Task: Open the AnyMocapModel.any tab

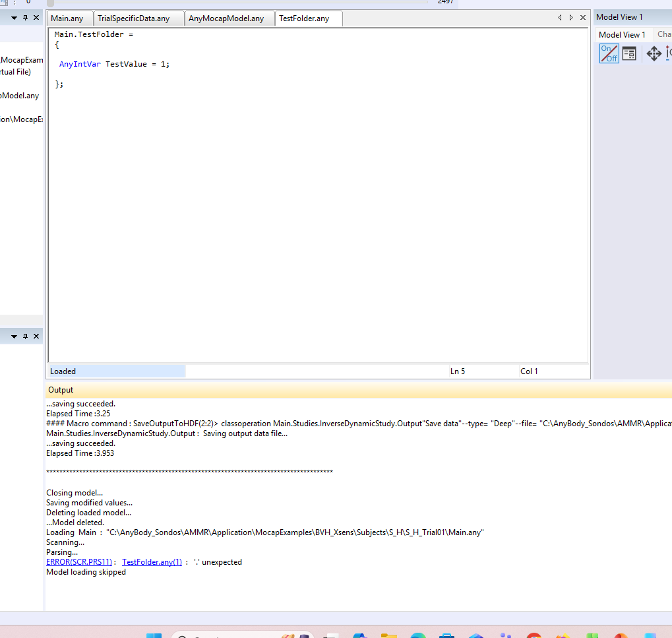Action: [226, 18]
